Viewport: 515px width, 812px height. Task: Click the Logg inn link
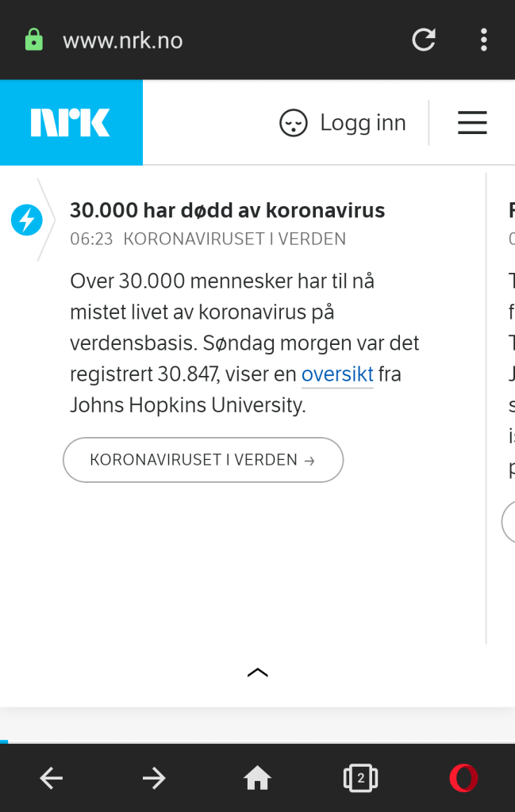pos(363,123)
